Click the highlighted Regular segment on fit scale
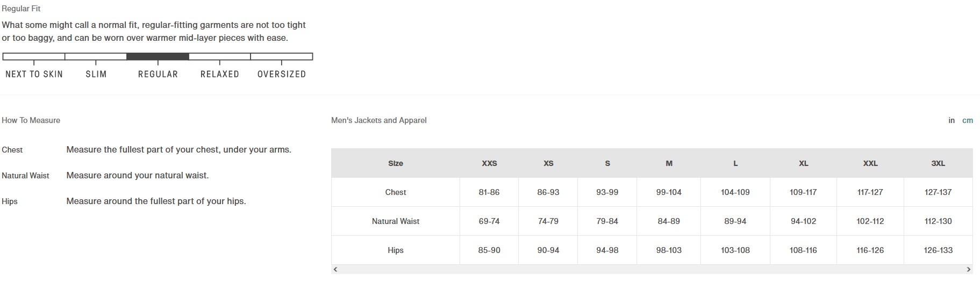The image size is (980, 282). (158, 56)
